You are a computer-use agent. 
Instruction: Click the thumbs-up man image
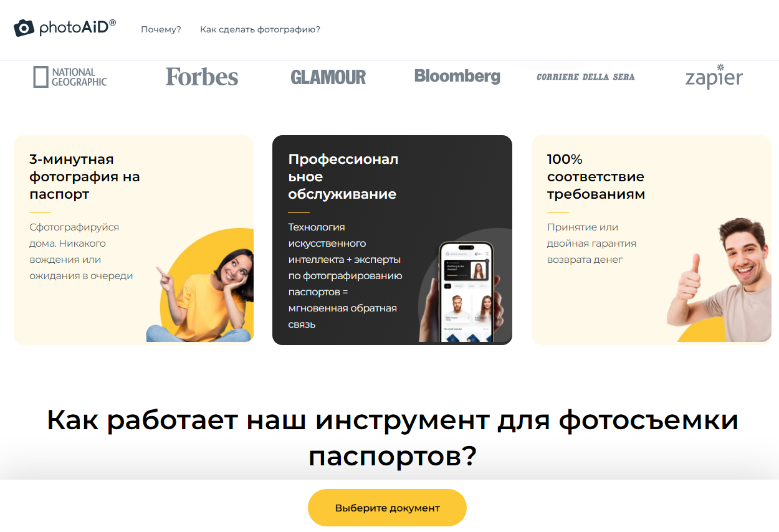coord(719,280)
